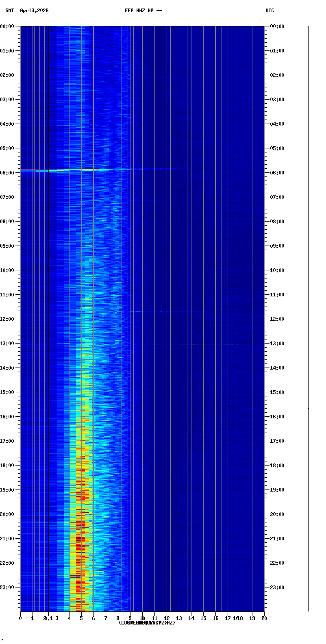Click the 00:00 label on the GMT axis

click(x=7, y=26)
